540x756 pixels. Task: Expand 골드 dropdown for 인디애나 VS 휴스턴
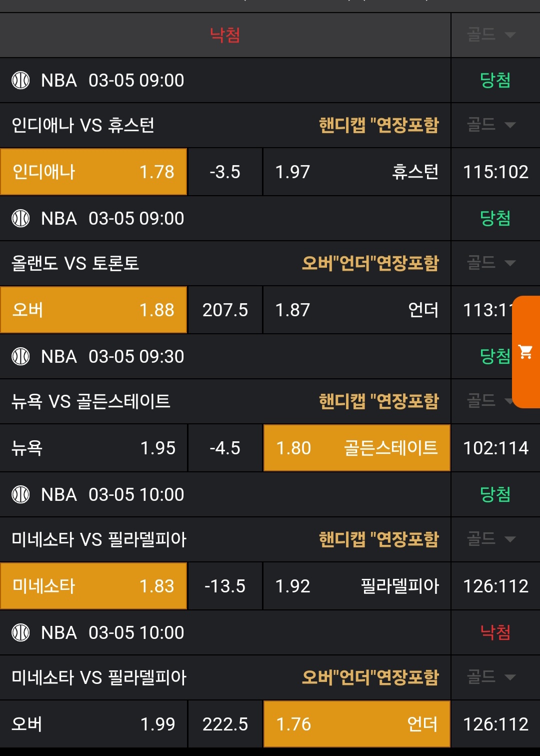(x=491, y=125)
